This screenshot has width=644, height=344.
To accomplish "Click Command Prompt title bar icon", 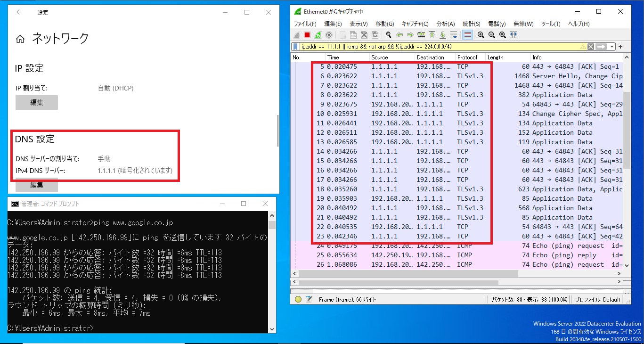I will (15, 204).
